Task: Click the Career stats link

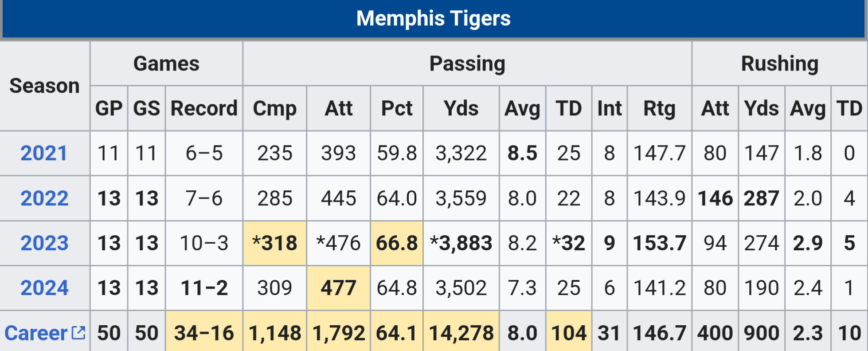Action: coord(36,333)
